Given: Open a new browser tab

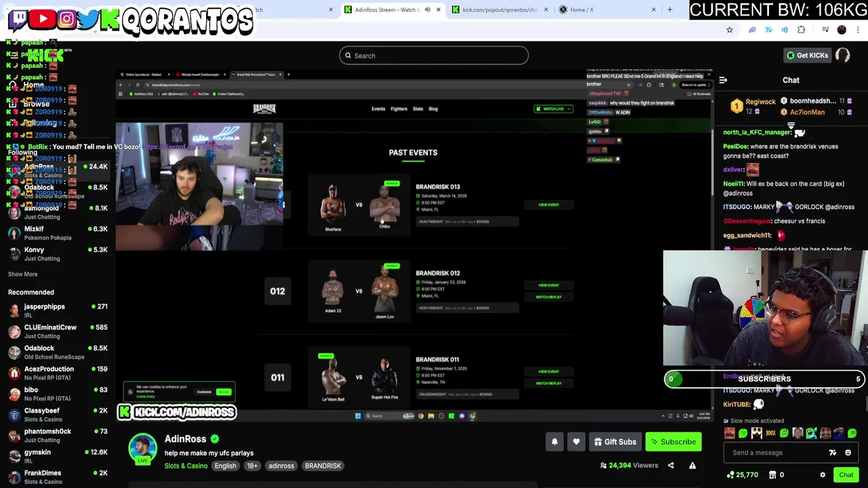Looking at the screenshot, I should click(x=669, y=9).
